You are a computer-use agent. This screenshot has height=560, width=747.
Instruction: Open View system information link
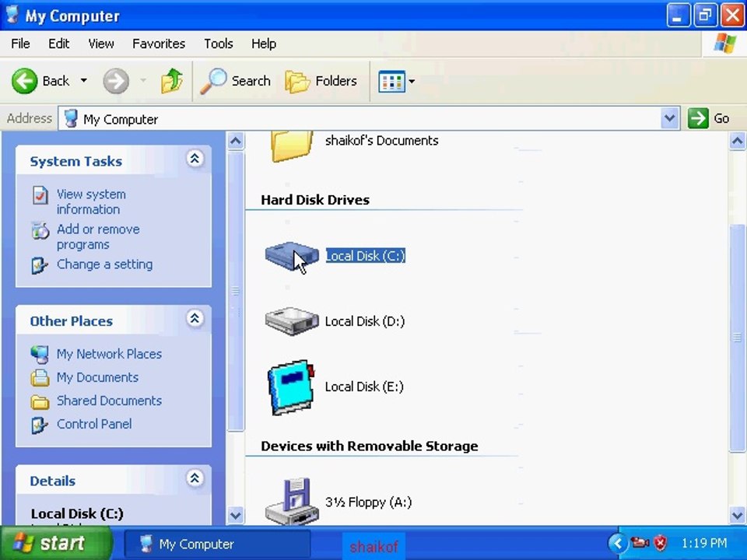click(91, 202)
